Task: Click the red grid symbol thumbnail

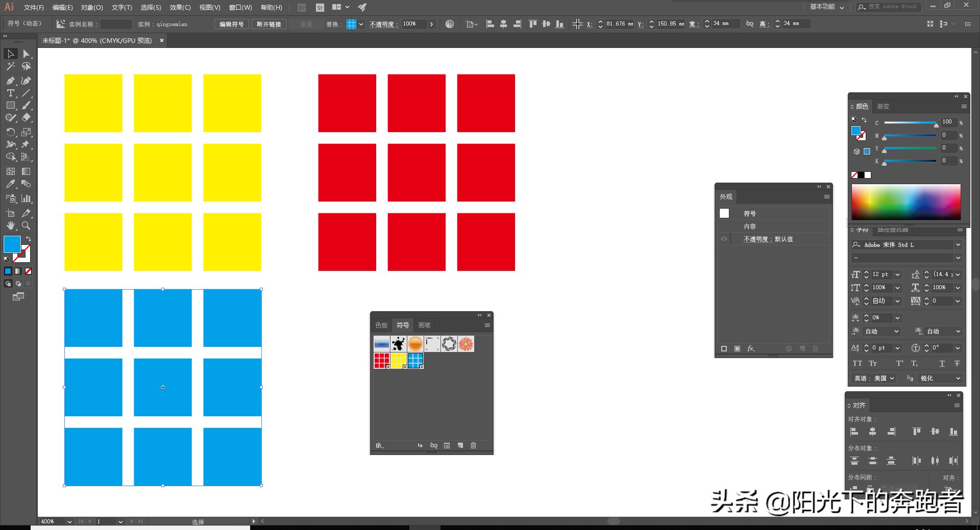Action: [381, 361]
